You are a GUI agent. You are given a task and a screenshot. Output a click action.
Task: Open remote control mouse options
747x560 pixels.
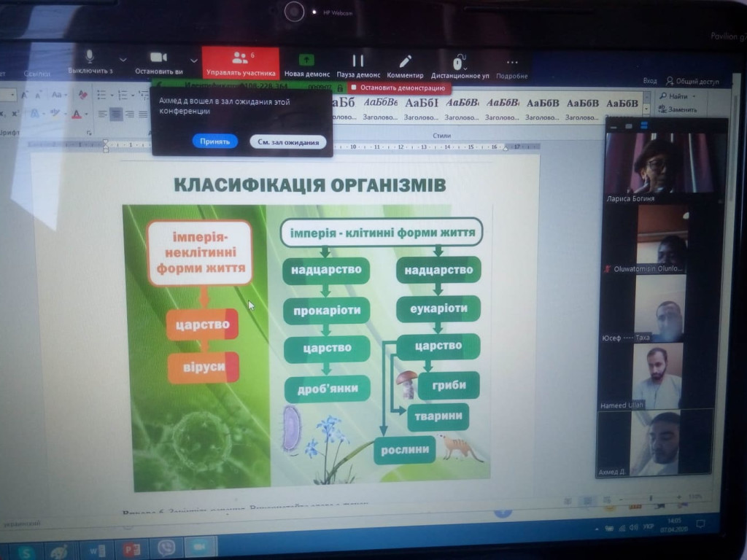tap(460, 66)
